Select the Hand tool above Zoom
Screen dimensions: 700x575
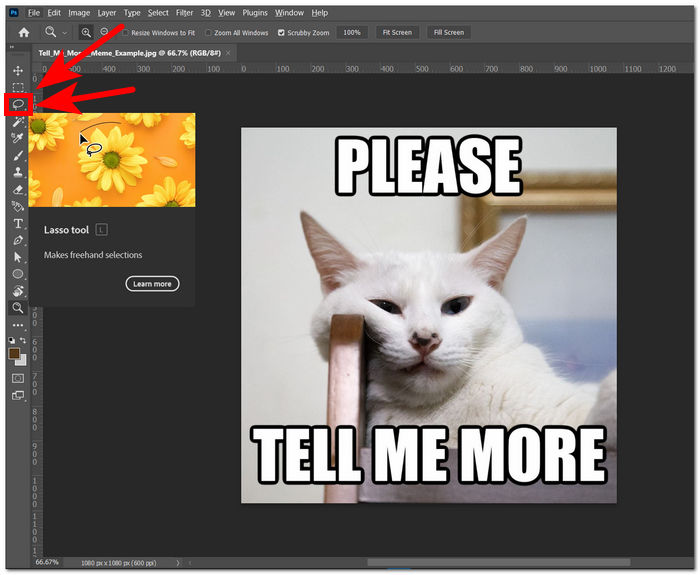click(x=18, y=291)
